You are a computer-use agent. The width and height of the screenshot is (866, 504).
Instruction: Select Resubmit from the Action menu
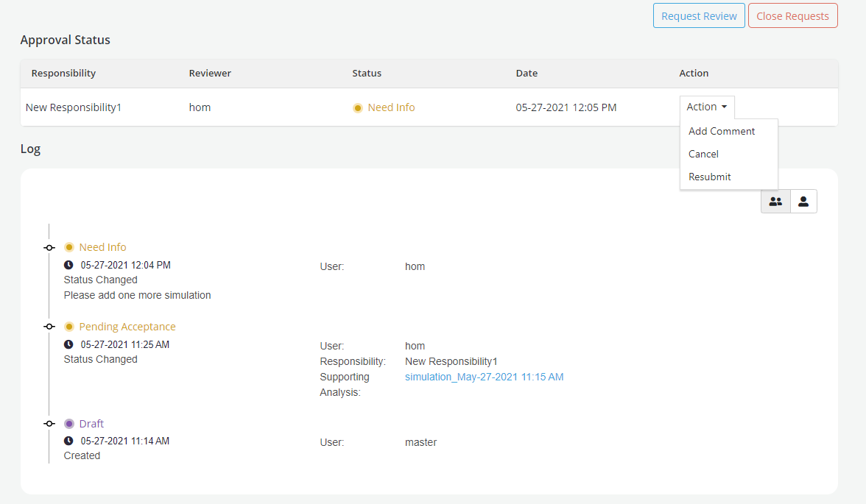(x=709, y=177)
